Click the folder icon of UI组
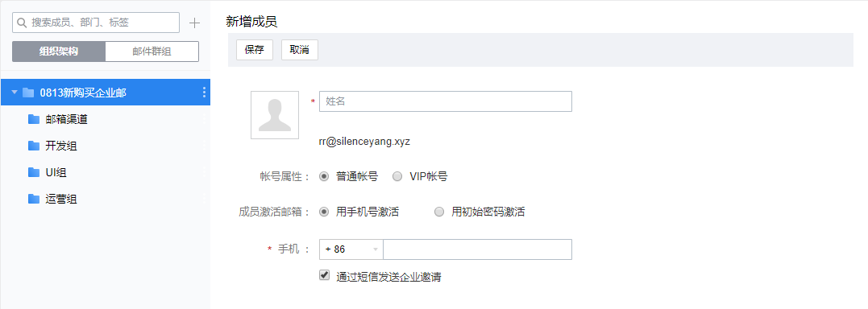 [x=34, y=172]
